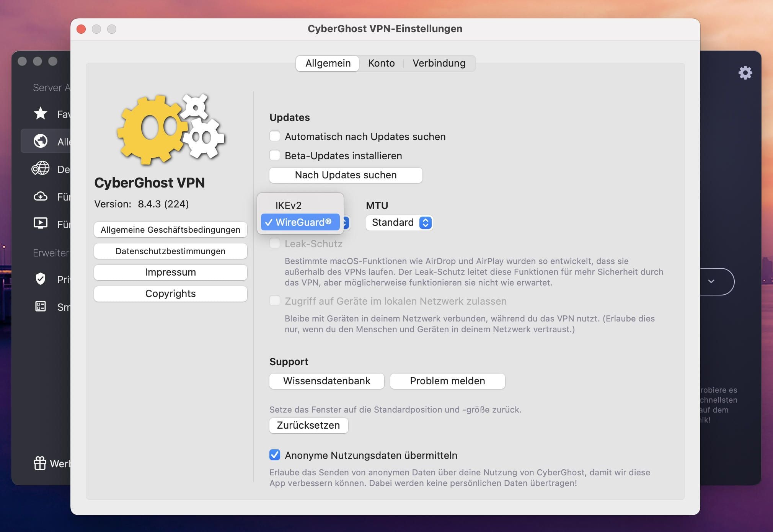Expand the server selection chevron on the right
Screen dimensions: 773x532
[711, 281]
